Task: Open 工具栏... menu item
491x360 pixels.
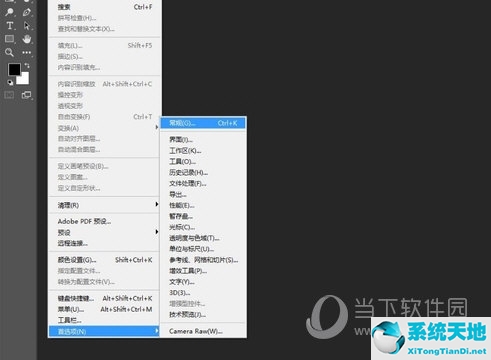Action: 105,320
